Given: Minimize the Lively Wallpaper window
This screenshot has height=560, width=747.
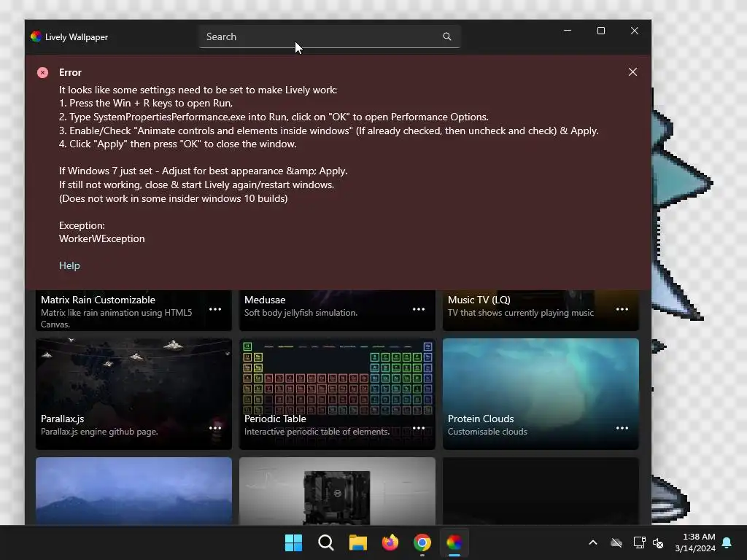Looking at the screenshot, I should click(x=568, y=31).
